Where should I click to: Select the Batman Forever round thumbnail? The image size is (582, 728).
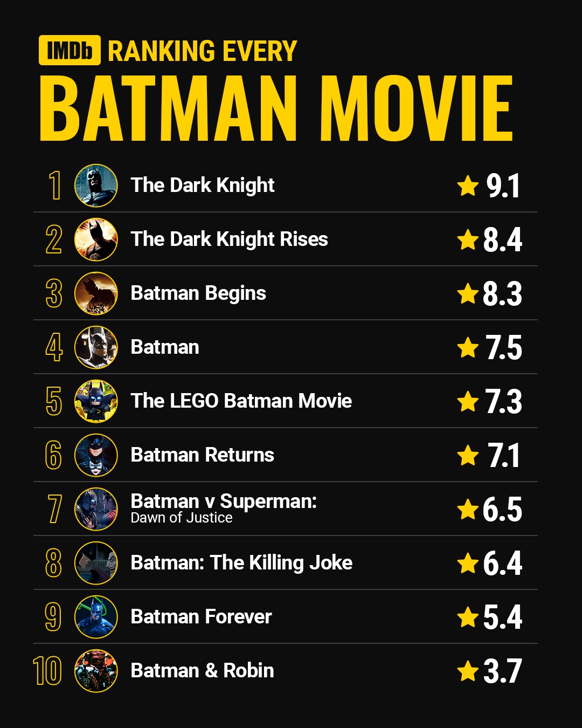[96, 617]
